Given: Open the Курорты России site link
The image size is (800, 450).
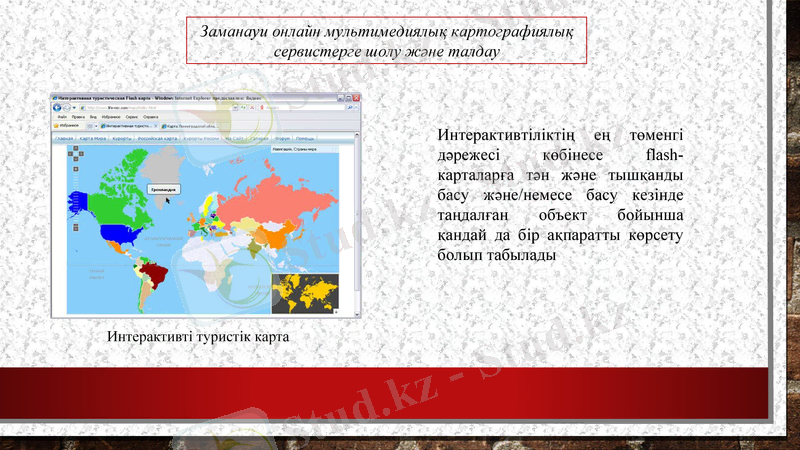Looking at the screenshot, I should (201, 139).
